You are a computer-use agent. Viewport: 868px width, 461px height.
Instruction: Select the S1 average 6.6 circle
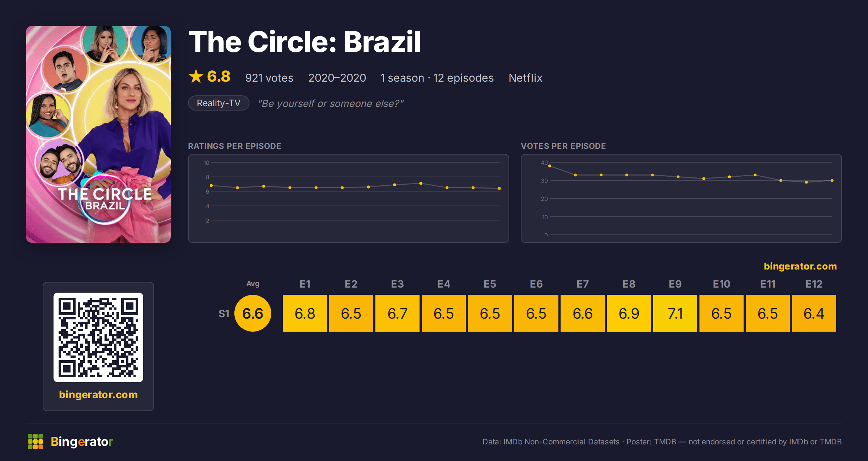tap(253, 313)
